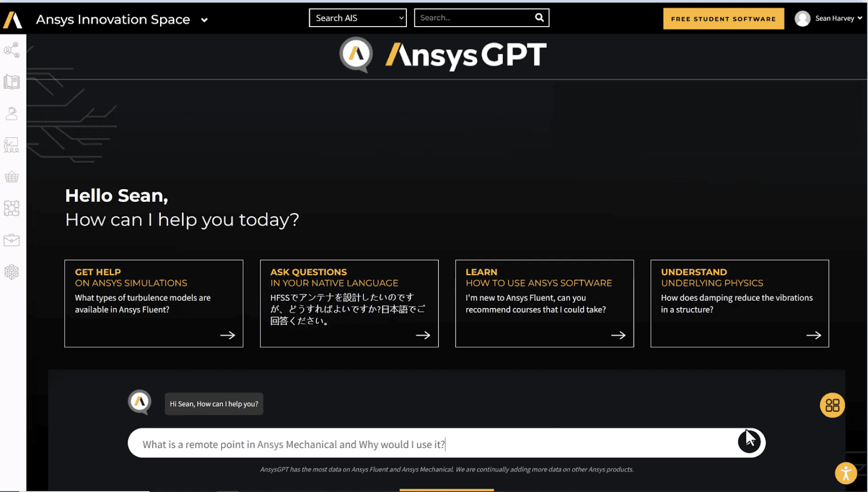
Task: Click the user avatar icon
Action: 802,18
